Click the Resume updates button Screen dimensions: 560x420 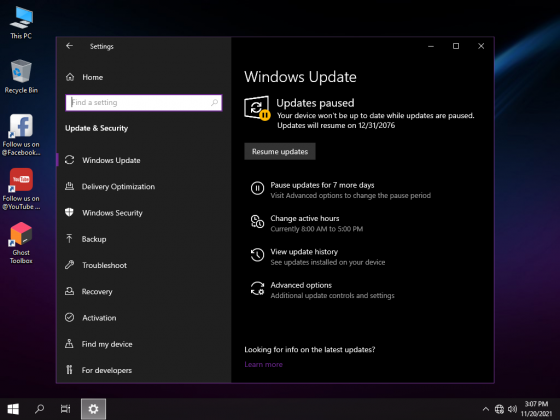[x=280, y=151]
